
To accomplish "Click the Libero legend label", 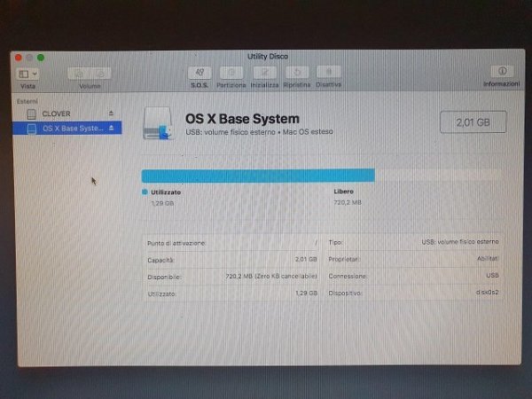I will point(343,192).
